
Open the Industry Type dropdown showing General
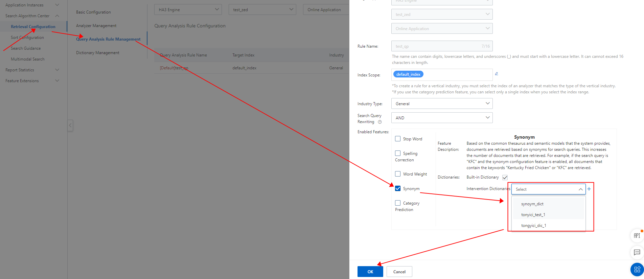(442, 103)
